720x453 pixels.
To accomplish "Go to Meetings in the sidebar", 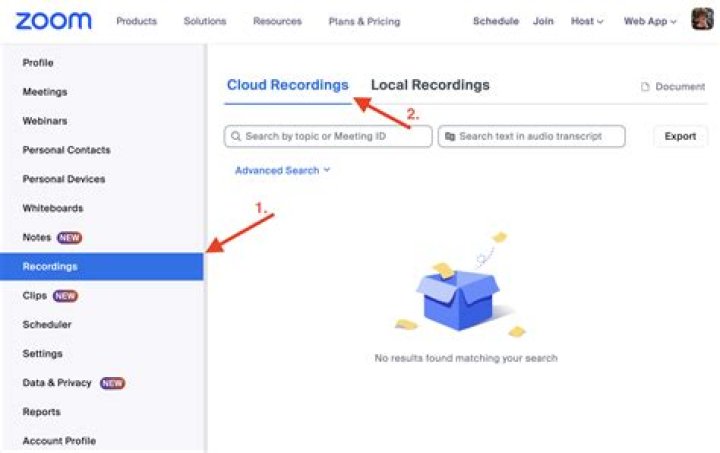I will click(45, 92).
